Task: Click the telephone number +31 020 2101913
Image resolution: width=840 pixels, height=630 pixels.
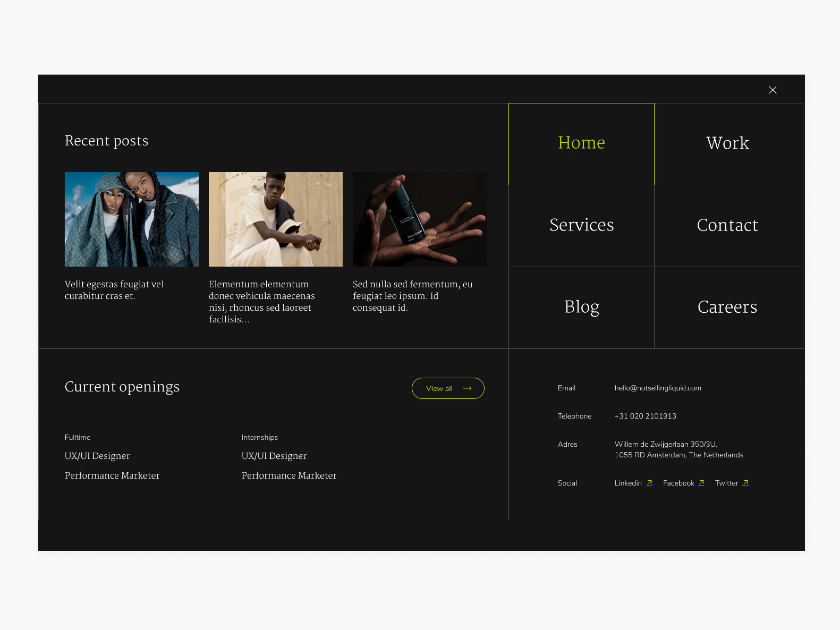Action: tap(645, 416)
